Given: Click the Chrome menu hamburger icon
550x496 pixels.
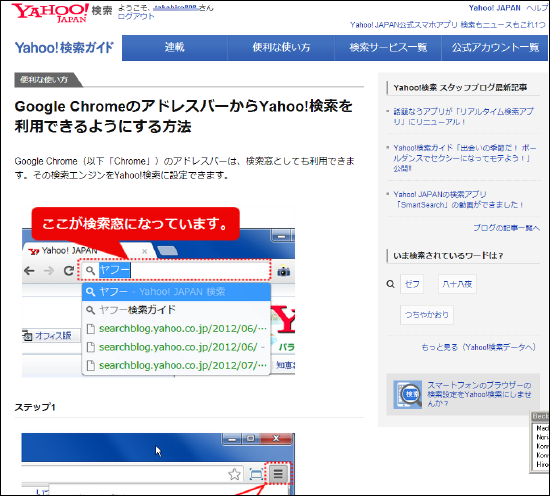Looking at the screenshot, I should tap(278, 474).
